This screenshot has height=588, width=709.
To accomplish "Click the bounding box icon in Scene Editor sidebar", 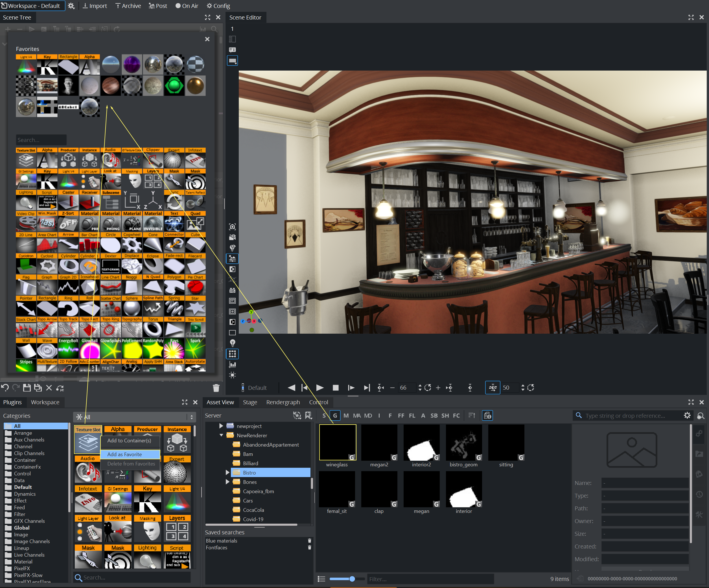I will coord(232,354).
